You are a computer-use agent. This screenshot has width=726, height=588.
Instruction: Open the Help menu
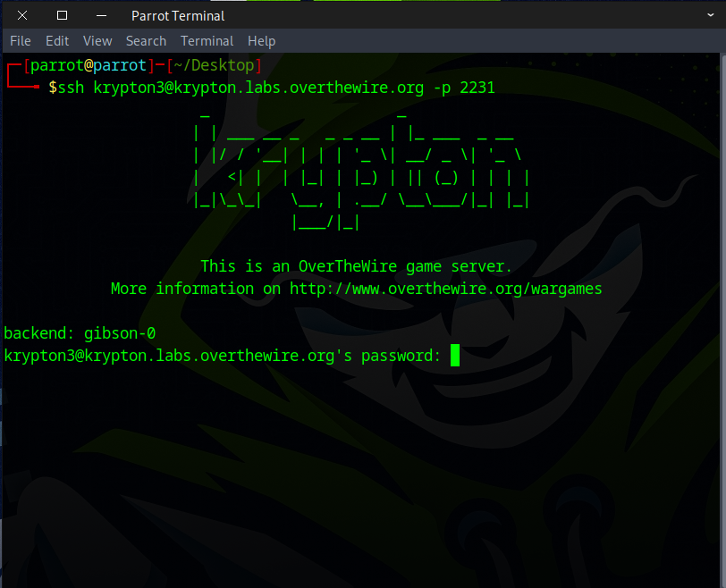[261, 41]
